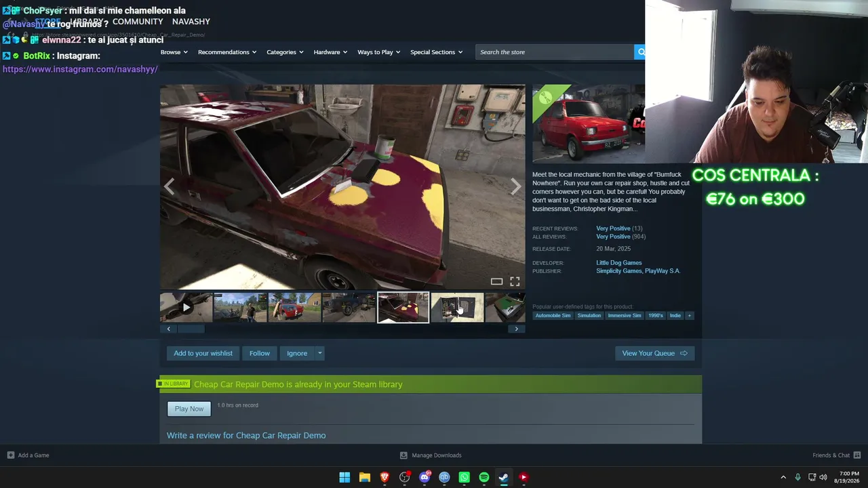This screenshot has height=488, width=868.
Task: Open the dropdown arrow next to Ignore
Action: tap(319, 353)
